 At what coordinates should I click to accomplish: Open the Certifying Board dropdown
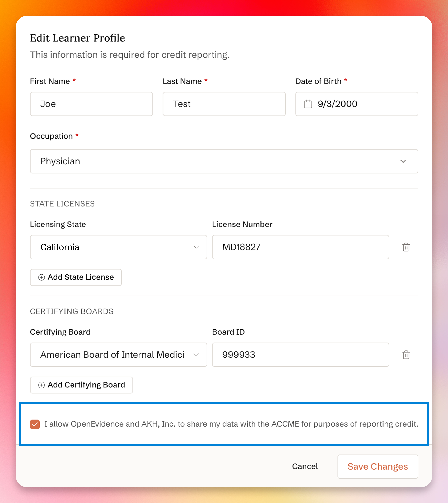(x=118, y=355)
